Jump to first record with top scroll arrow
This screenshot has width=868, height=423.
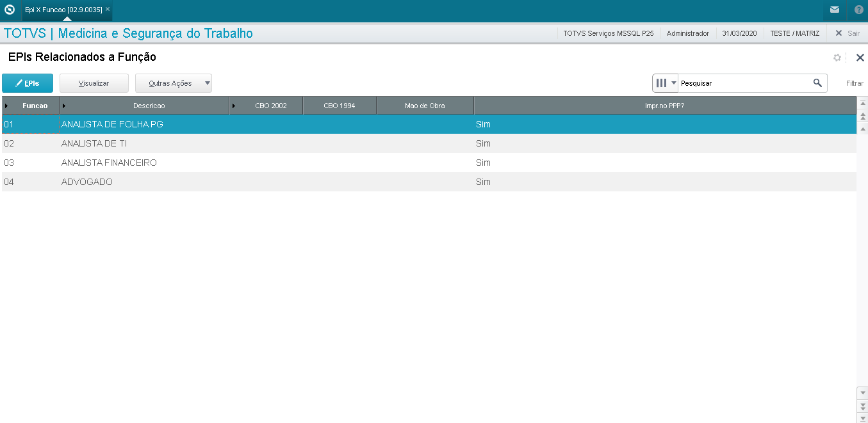point(863,103)
